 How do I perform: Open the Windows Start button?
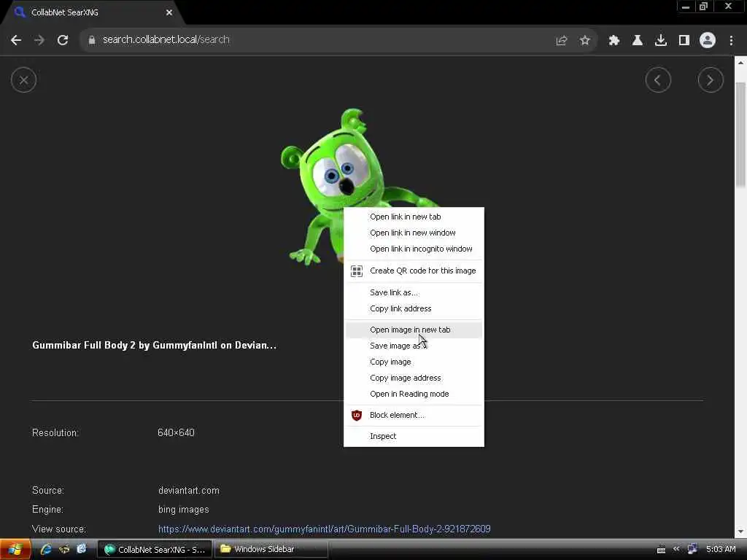(15, 550)
